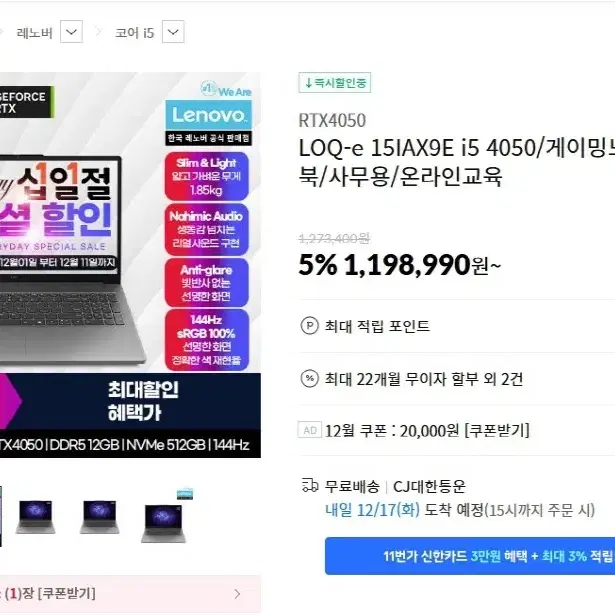Select the third laptop thumbnail with Lenovo tag
This screenshot has height=615, width=615.
point(165,516)
